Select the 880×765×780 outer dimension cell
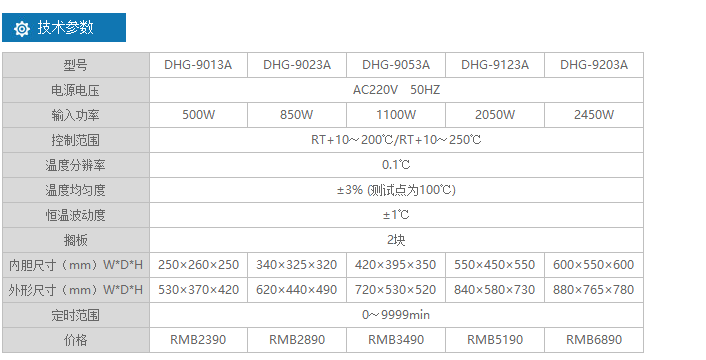This screenshot has width=706, height=360. [x=594, y=290]
